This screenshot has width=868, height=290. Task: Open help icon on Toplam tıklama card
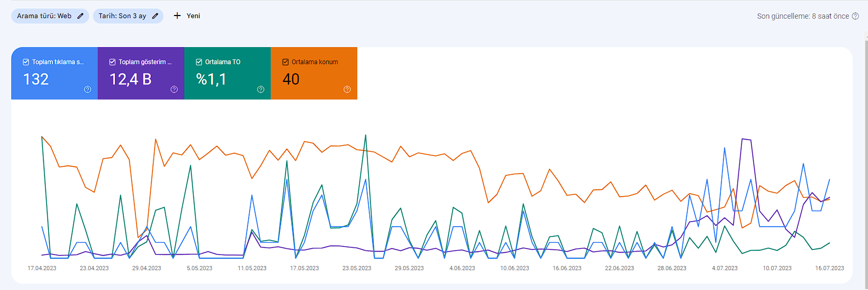tap(88, 89)
